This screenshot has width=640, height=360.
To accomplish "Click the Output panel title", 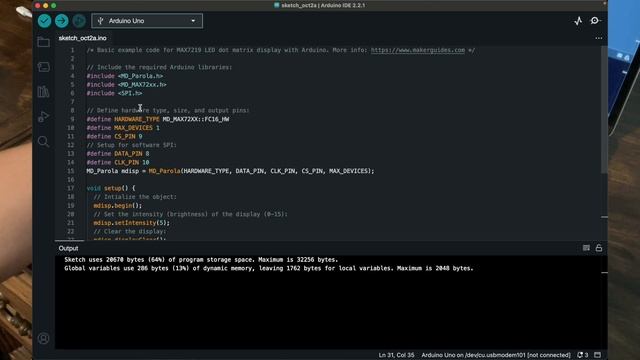I will tap(68, 248).
